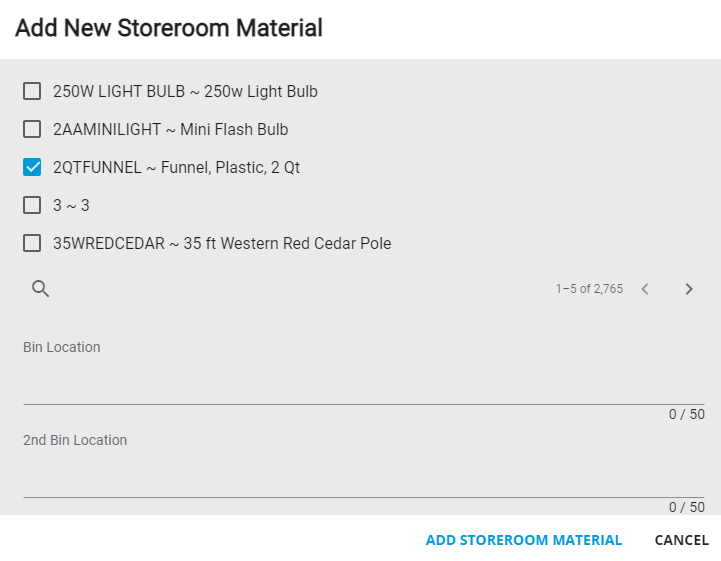Click the 35 ft Western Red Cedar Pole label

pyautogui.click(x=287, y=243)
